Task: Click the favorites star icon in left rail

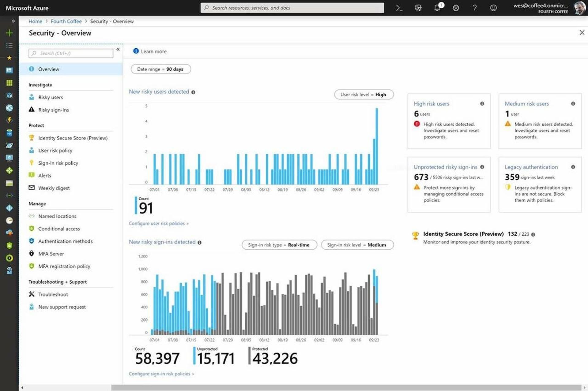Action: [9, 58]
